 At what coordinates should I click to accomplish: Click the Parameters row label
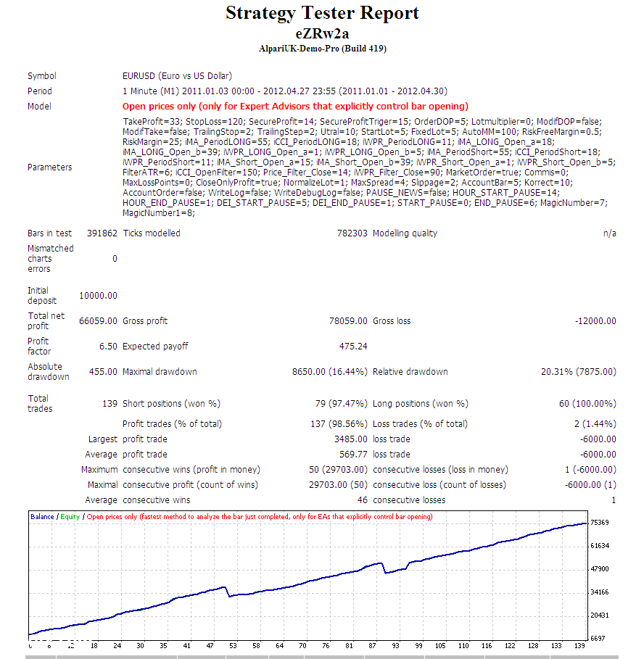point(49,167)
